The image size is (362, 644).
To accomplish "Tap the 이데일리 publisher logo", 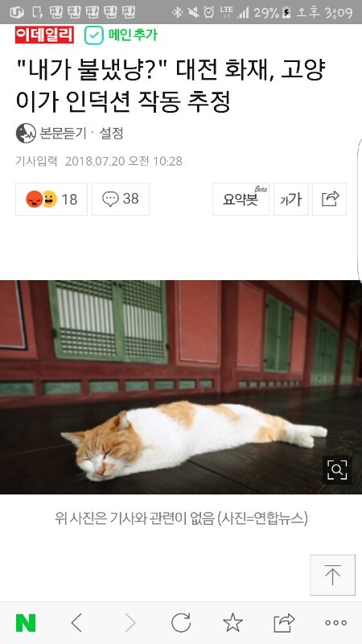I will coord(44,35).
